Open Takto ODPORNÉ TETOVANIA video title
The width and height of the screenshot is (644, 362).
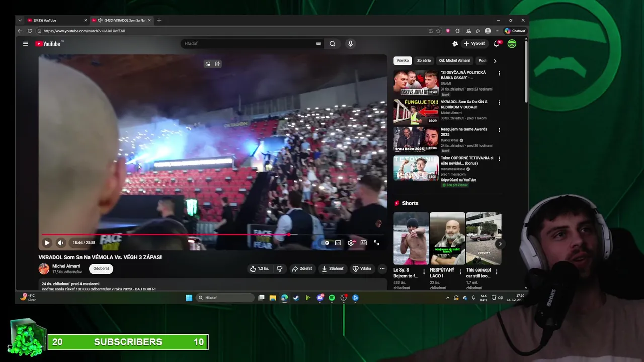coord(467,160)
